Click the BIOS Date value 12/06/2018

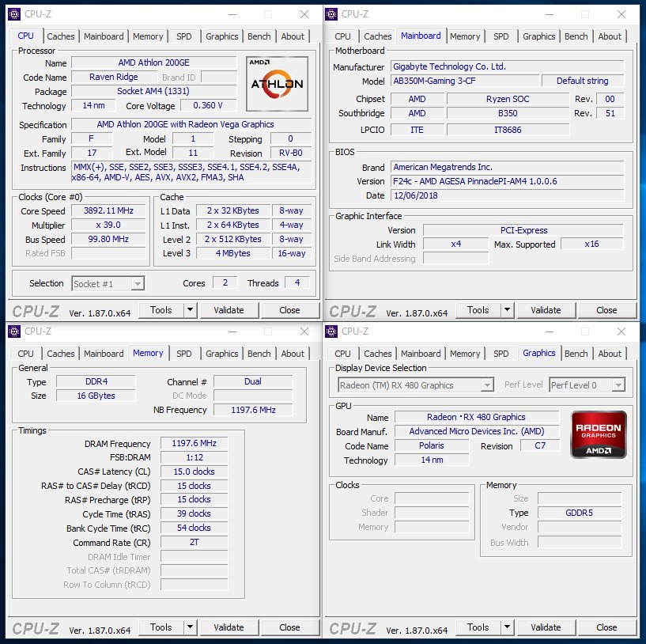(x=507, y=195)
